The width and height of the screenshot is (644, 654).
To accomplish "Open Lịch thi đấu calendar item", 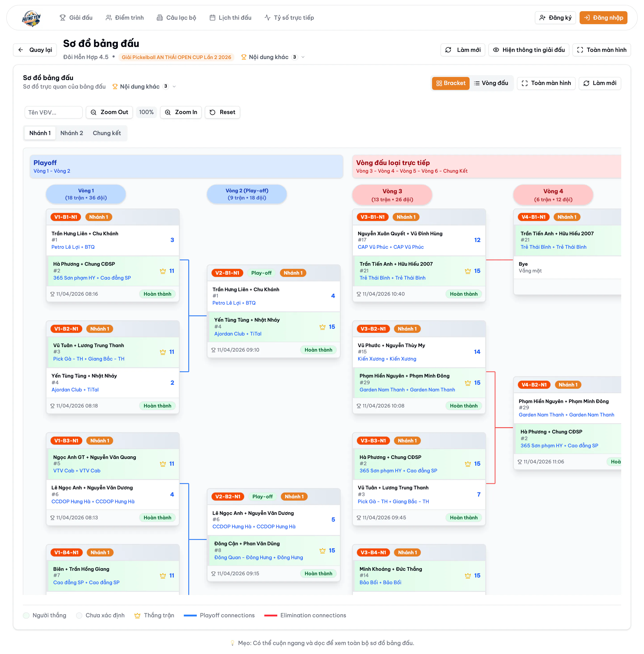I will click(x=230, y=18).
